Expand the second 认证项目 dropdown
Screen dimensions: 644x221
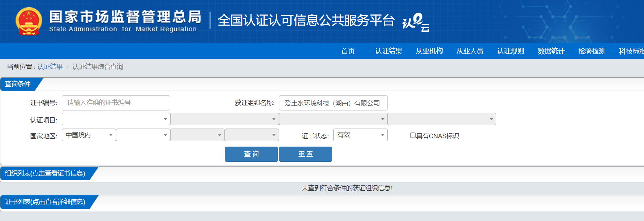tap(224, 119)
